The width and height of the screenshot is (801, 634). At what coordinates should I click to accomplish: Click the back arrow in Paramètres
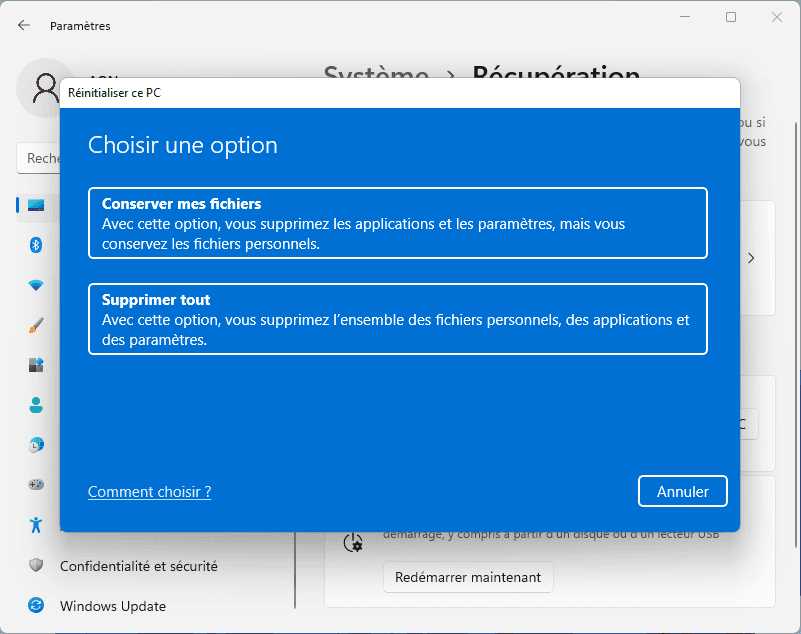(x=24, y=25)
